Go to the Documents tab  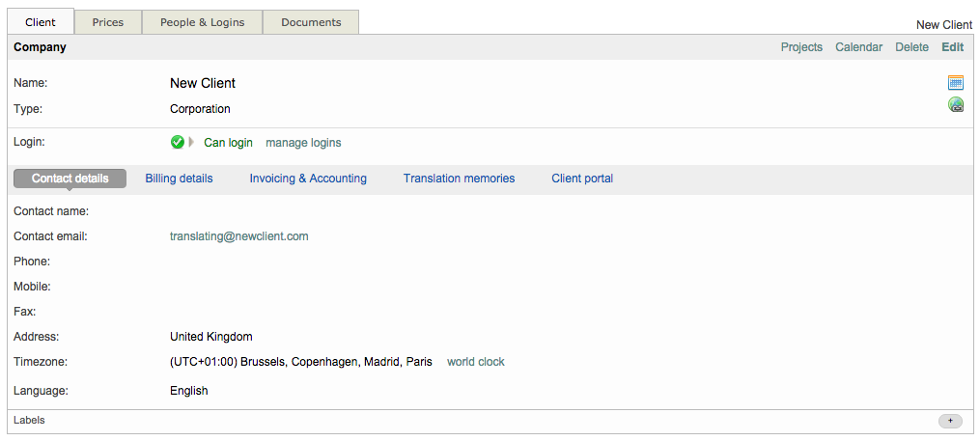pos(311,22)
